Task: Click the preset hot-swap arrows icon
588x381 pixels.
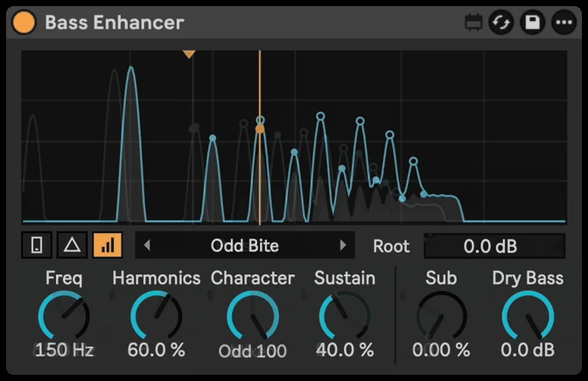Action: point(501,22)
